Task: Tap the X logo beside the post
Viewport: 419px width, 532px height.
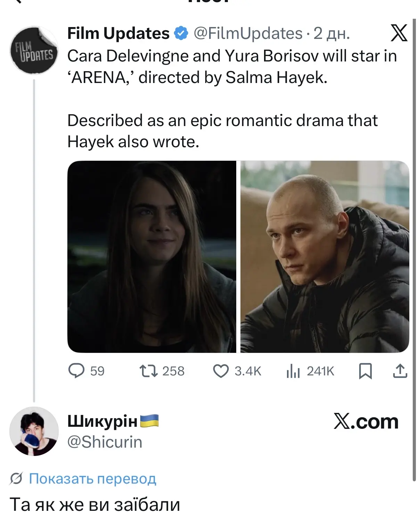Action: [x=399, y=33]
